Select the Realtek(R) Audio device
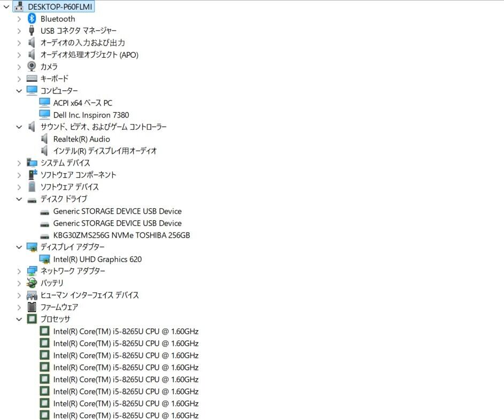This screenshot has width=504, height=420. [82, 139]
